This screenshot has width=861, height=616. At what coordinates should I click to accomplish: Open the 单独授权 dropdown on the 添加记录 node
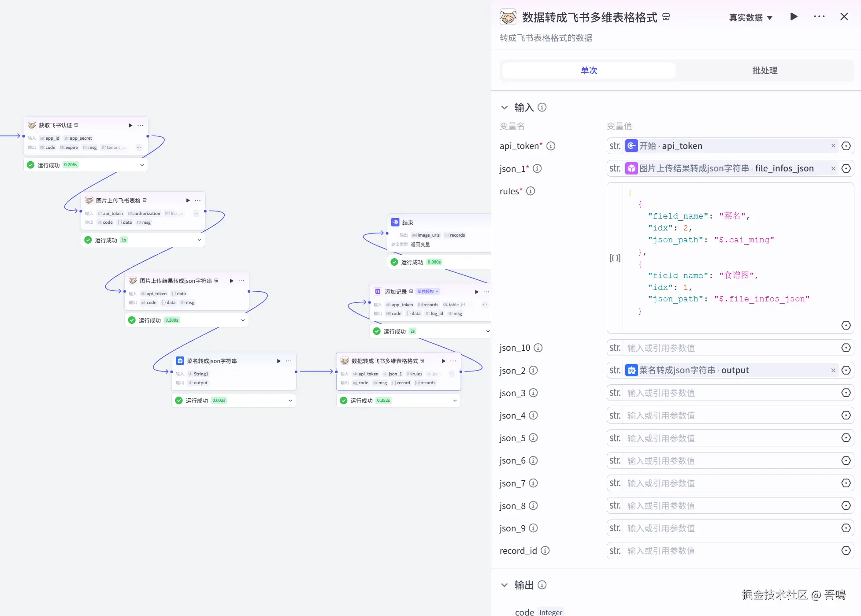pyautogui.click(x=428, y=292)
